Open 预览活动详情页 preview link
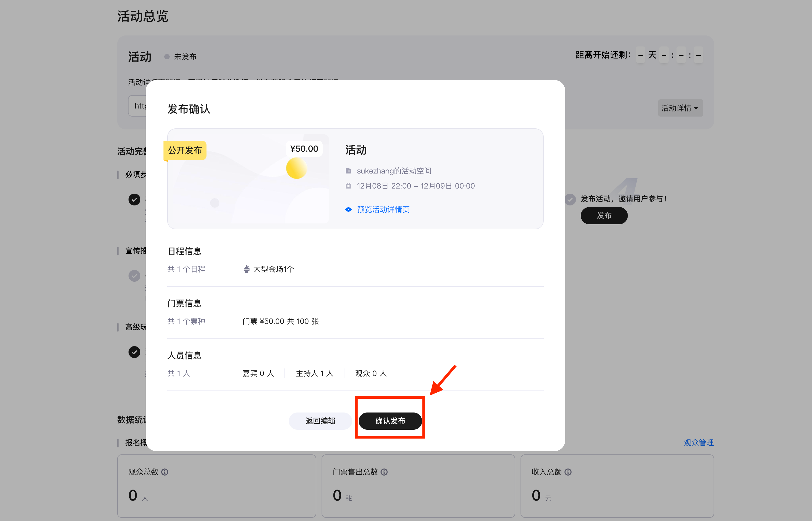The width and height of the screenshot is (812, 521). pos(383,209)
